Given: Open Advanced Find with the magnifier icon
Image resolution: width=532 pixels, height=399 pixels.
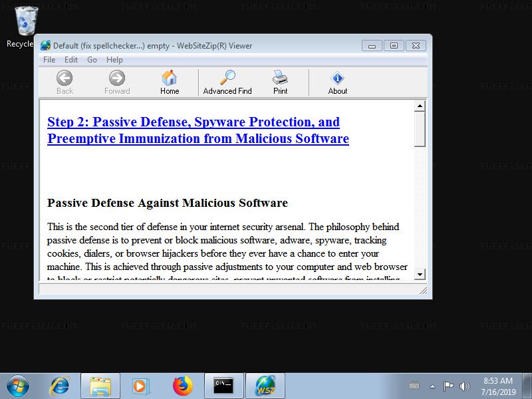Looking at the screenshot, I should pos(227,77).
